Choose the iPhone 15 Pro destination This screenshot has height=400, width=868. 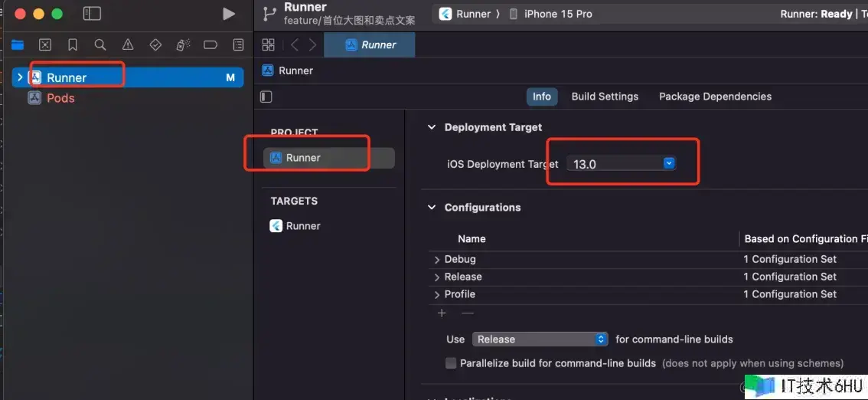(x=550, y=14)
